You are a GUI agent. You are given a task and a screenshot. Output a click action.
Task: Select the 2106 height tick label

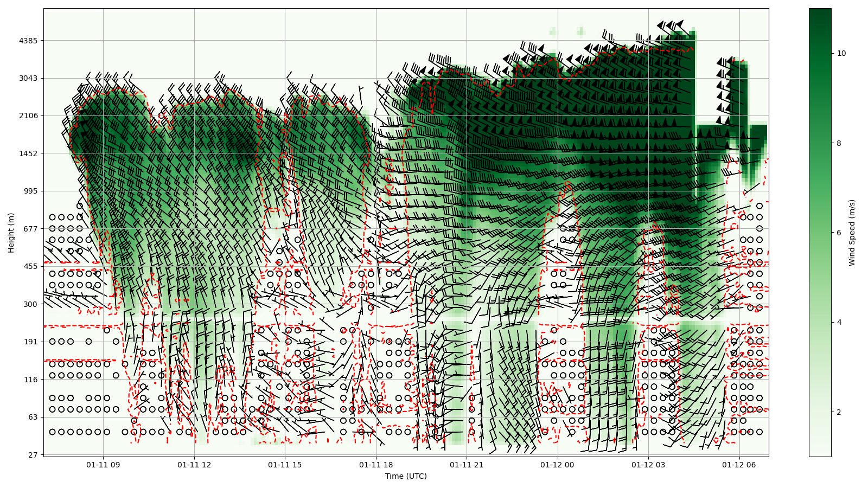28,115
